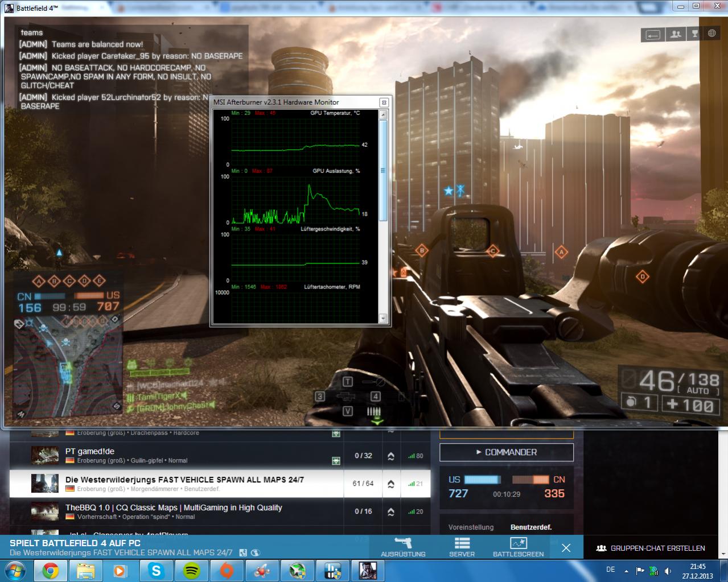
Task: Click the Benutzerdef. preset value
Action: point(531,527)
